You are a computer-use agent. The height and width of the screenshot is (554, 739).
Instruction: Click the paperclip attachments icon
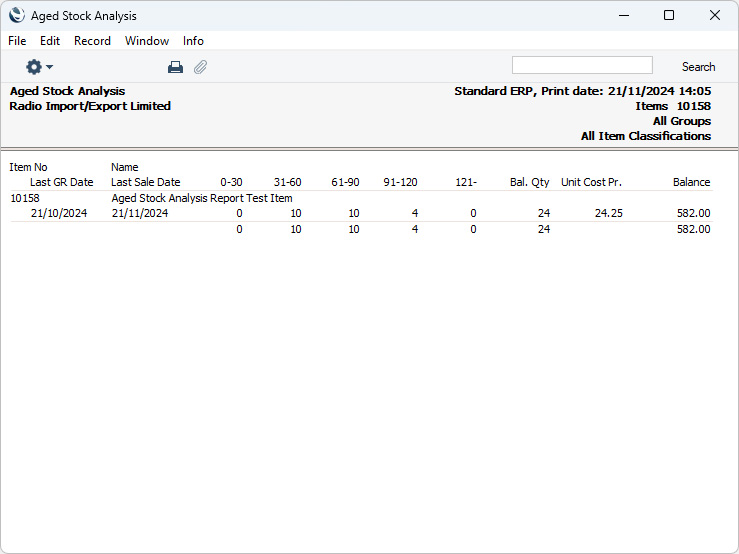coord(200,67)
